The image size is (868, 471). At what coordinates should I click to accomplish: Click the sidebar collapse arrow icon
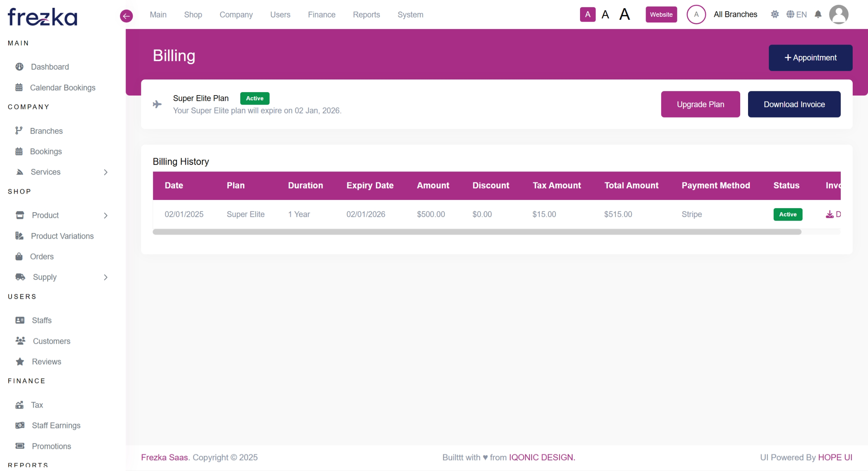[x=126, y=16]
